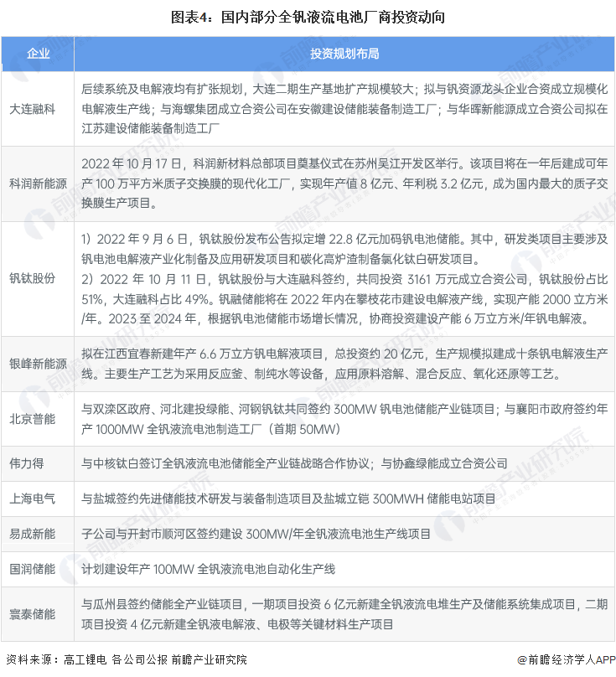Click the 银峰新能源 company cell
Viewport: 616px width, 677px height.
coord(39,364)
